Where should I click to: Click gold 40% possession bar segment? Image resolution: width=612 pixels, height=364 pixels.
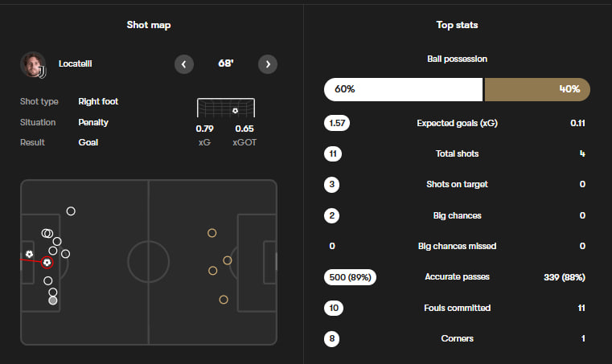[x=537, y=89]
